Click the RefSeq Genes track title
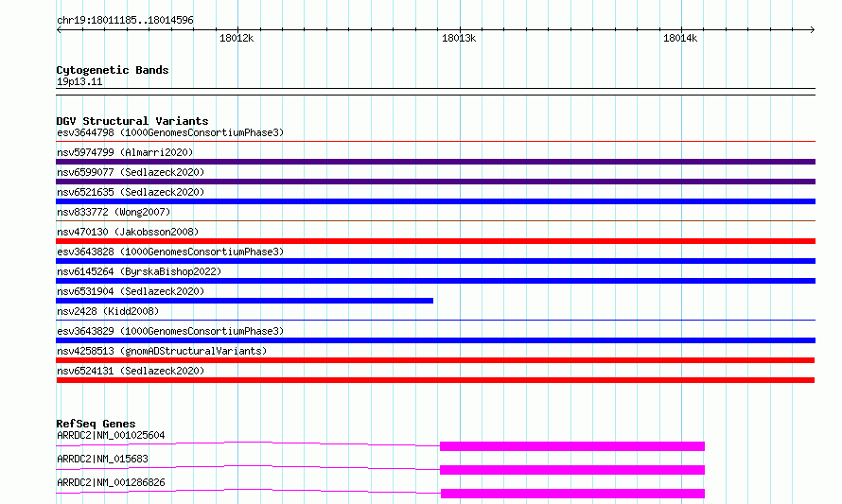 pyautogui.click(x=96, y=424)
